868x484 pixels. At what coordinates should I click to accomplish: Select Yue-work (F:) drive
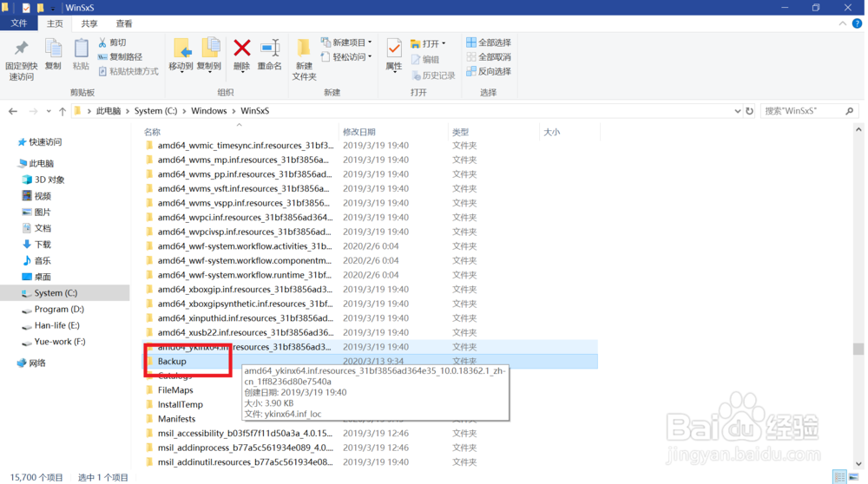(54, 341)
